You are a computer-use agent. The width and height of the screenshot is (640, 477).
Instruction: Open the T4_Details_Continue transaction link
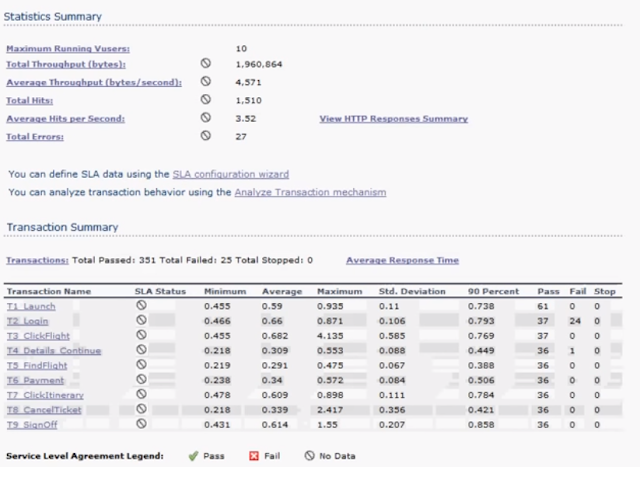pos(54,351)
